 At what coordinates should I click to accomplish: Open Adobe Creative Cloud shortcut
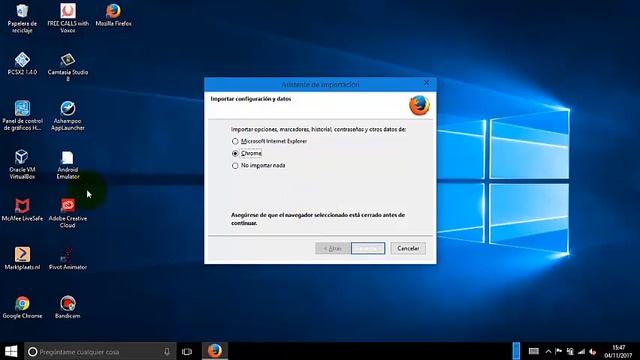click(68, 213)
